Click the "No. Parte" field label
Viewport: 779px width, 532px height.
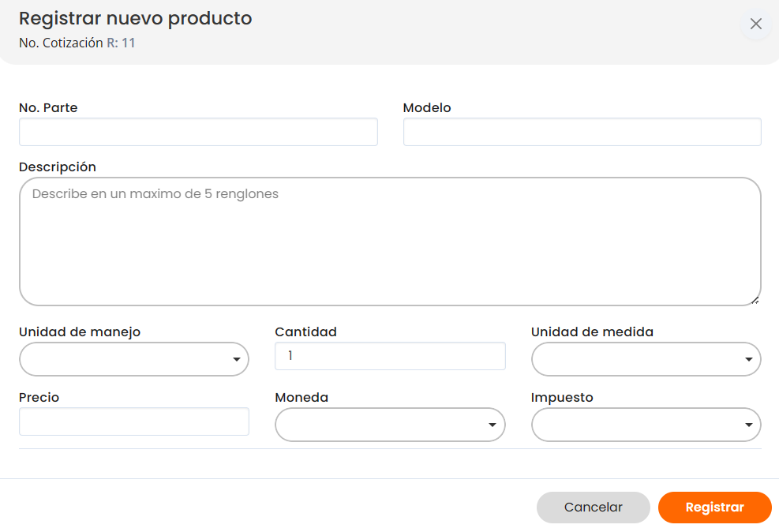pyautogui.click(x=48, y=108)
